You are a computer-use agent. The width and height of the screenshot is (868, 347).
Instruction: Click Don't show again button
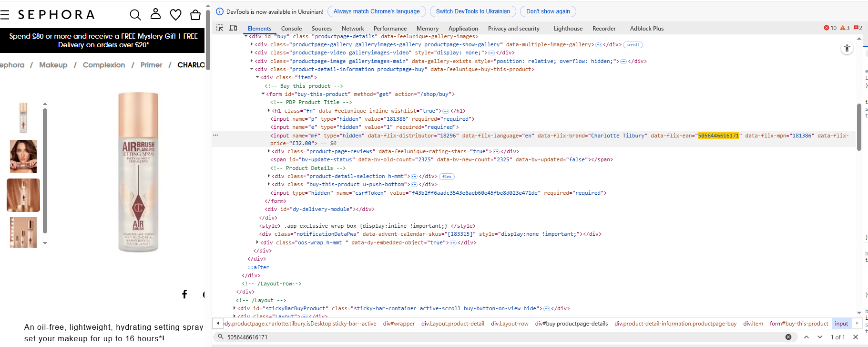click(548, 11)
